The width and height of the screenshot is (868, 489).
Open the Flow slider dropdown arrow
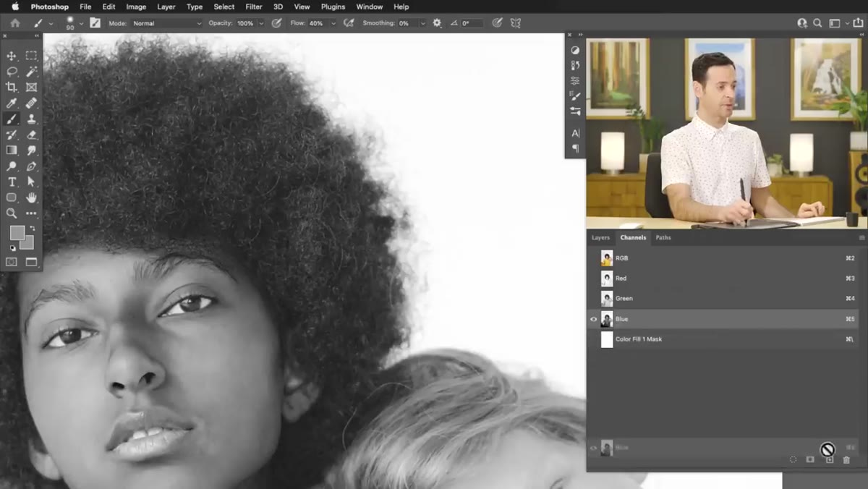[333, 23]
